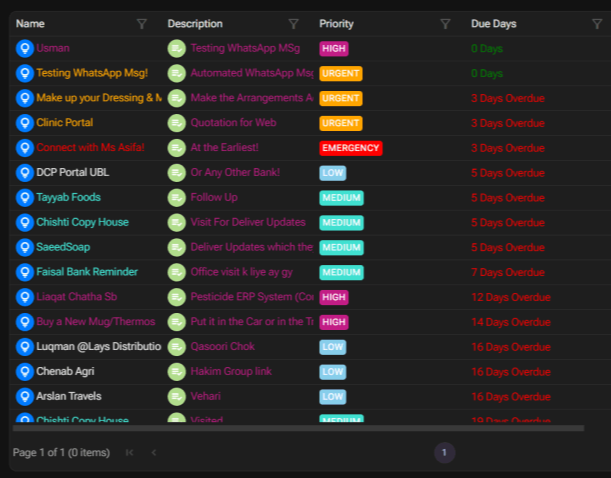The width and height of the screenshot is (611, 478).
Task: Click green note icon beside Follow Up
Action: [177, 197]
